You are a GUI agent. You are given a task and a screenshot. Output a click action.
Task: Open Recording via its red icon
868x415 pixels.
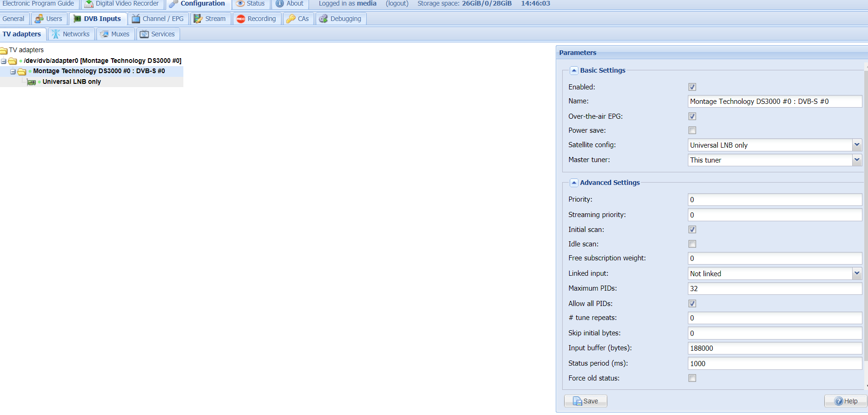tap(241, 19)
